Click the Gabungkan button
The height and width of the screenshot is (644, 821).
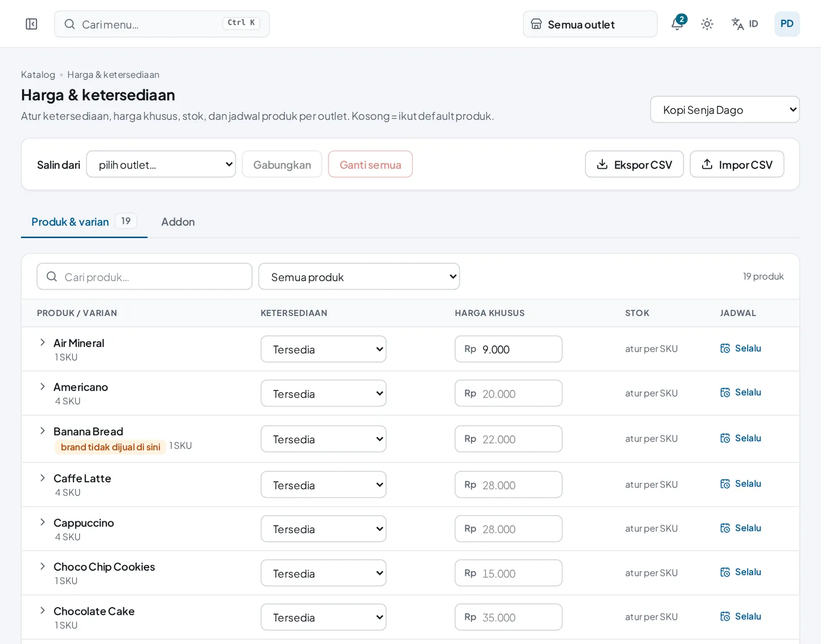point(282,164)
